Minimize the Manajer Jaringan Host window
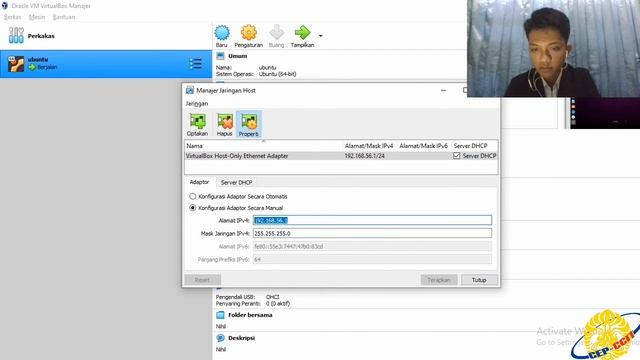 444,90
